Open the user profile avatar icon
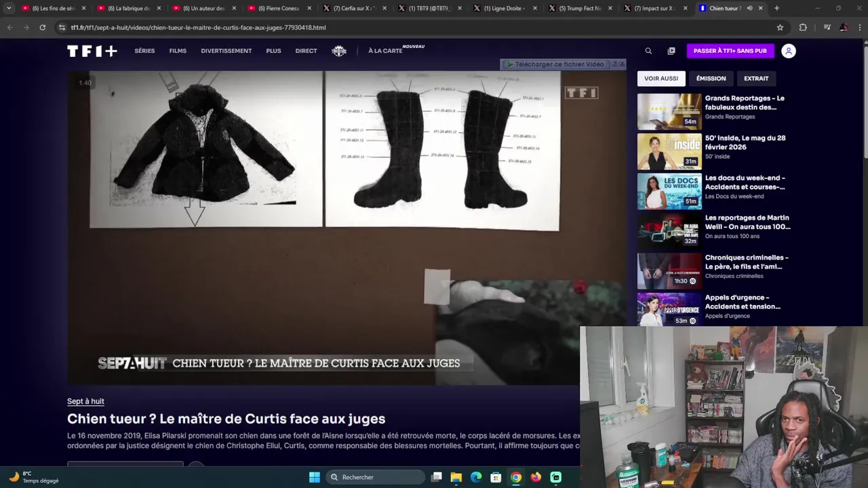 [788, 51]
